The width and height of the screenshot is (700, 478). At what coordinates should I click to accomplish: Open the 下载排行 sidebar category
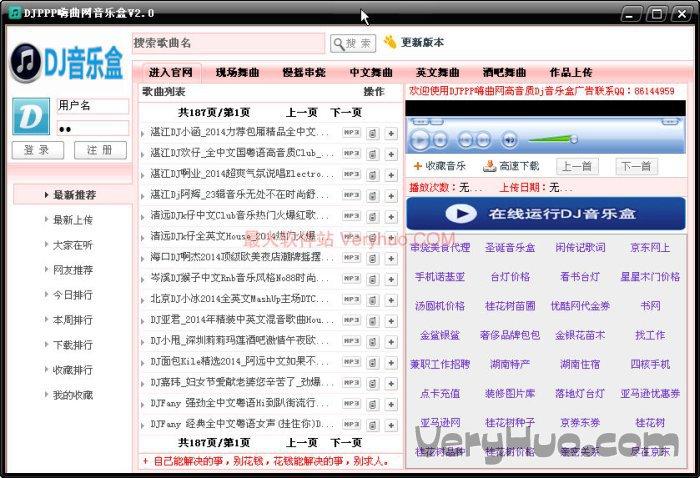click(72, 345)
